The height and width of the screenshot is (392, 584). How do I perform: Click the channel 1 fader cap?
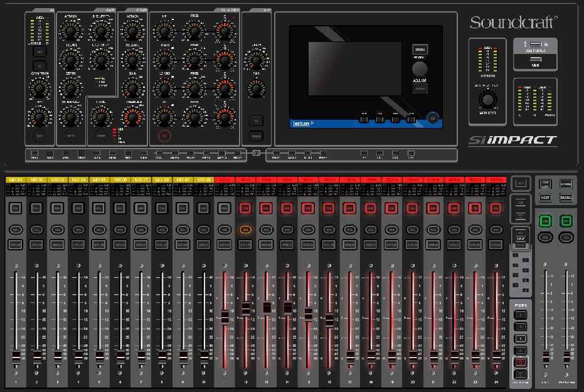click(x=16, y=358)
